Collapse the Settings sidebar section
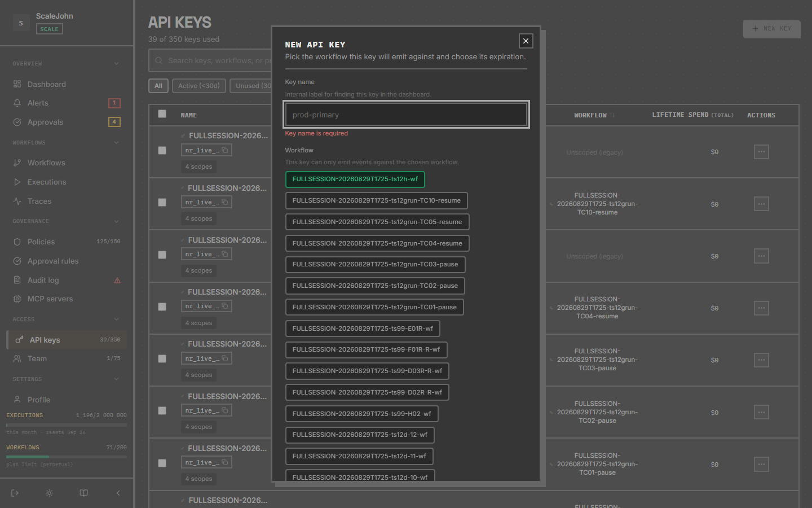812x508 pixels. click(x=117, y=379)
